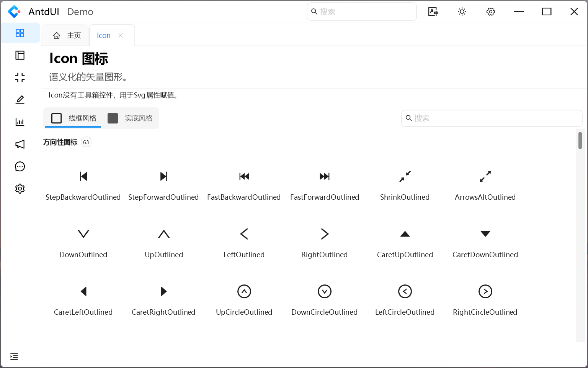588x368 pixels.
Task: Click the StepBackwardOutlined icon
Action: [x=83, y=176]
